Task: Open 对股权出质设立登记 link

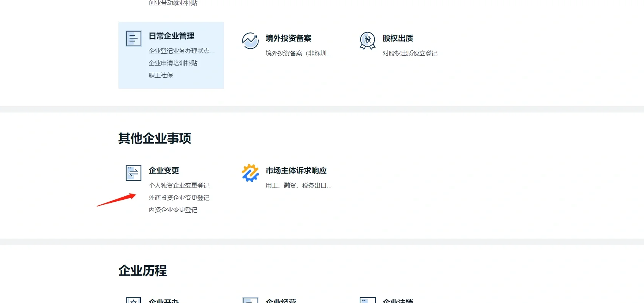Action: pos(410,53)
